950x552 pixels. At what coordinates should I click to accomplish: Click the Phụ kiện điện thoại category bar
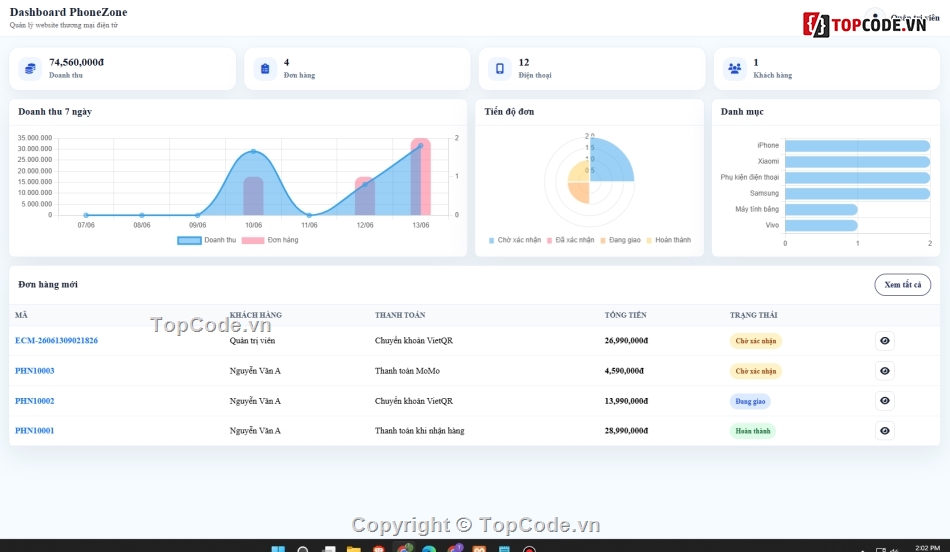pyautogui.click(x=857, y=178)
